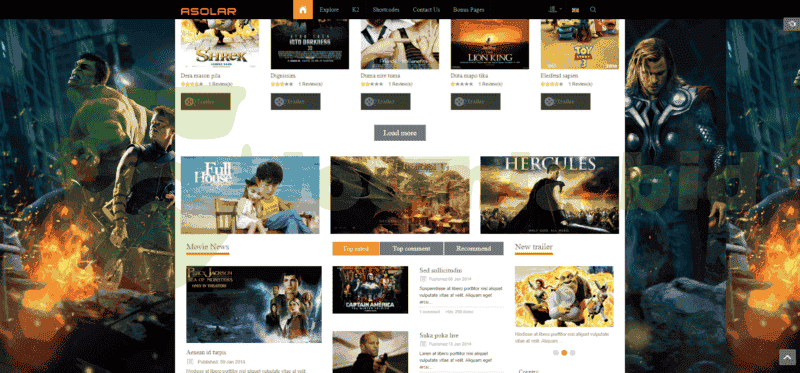
Task: Open the user account icon menu
Action: tap(554, 9)
